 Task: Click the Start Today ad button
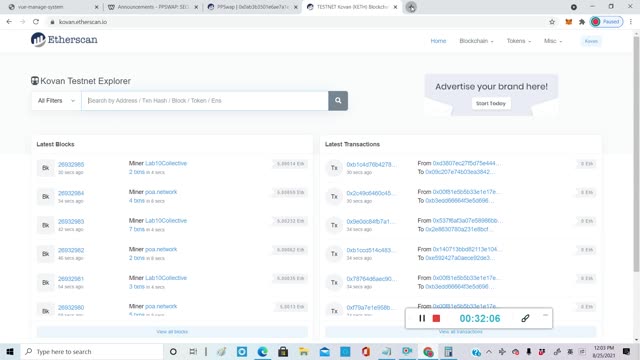[491, 103]
